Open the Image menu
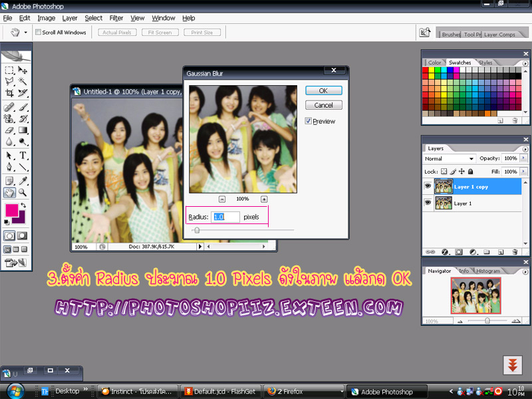This screenshot has width=532, height=399. point(46,18)
